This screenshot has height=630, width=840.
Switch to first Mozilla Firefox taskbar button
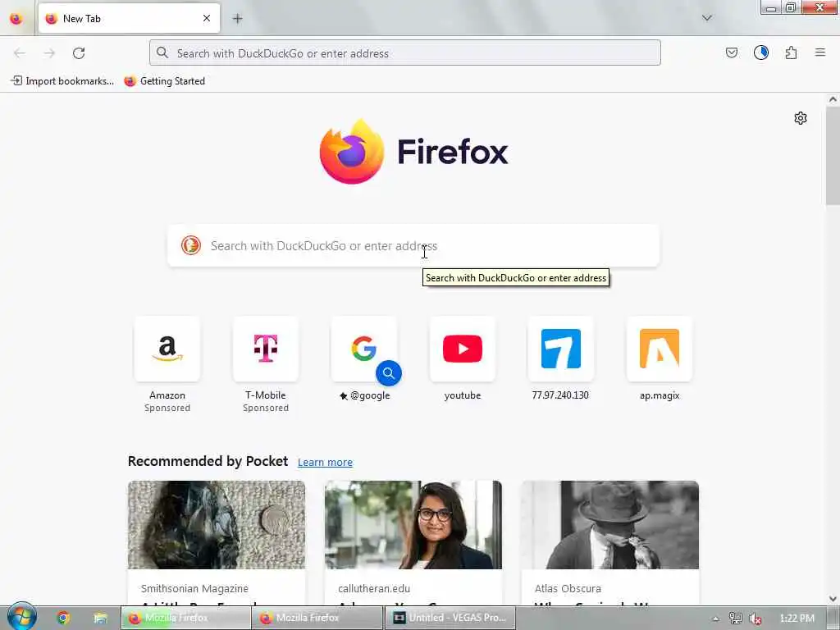click(x=185, y=618)
